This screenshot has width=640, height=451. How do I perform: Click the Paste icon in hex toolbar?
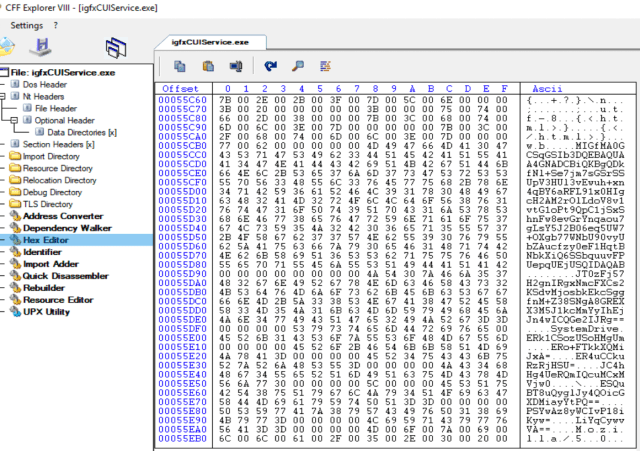[x=208, y=66]
